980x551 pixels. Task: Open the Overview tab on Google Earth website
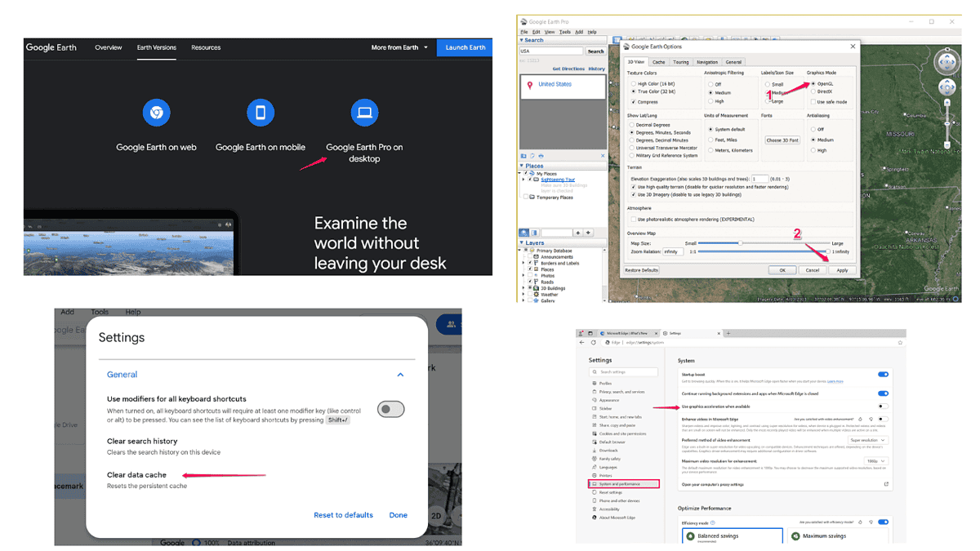tap(109, 47)
